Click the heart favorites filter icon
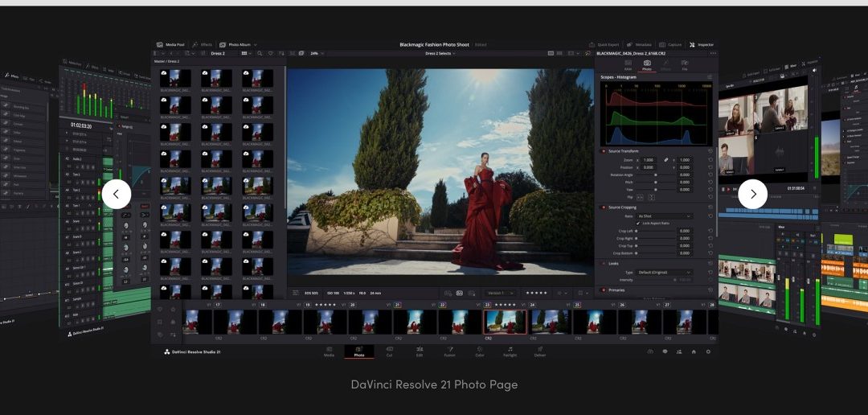Image resolution: width=868 pixels, height=415 pixels. coord(271,53)
